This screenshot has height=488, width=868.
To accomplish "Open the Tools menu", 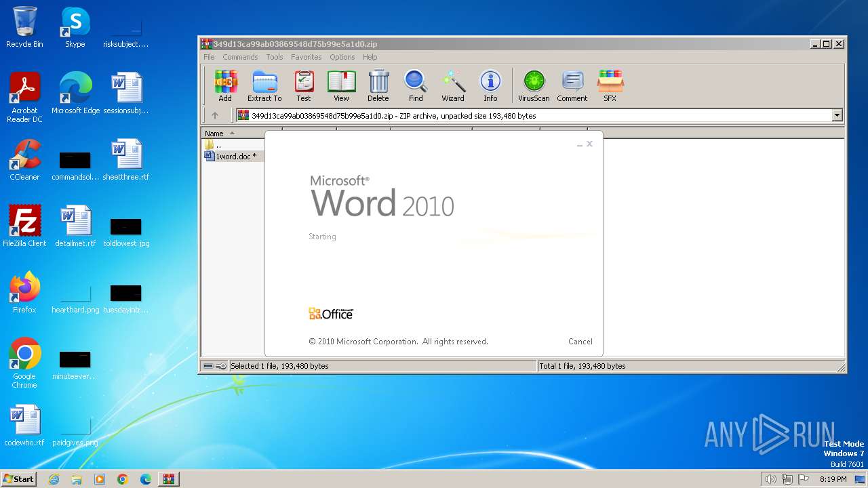I will pyautogui.click(x=275, y=57).
